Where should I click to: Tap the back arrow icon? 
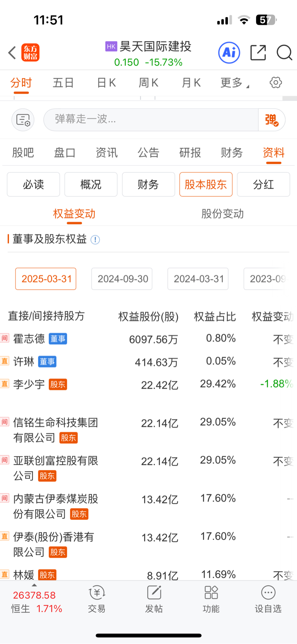[x=12, y=53]
